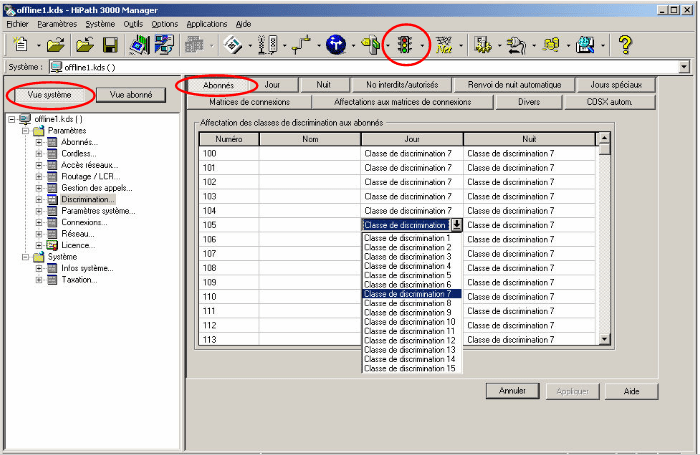Choose Classe de discrimination 15 in the list
This screenshot has width=700, height=455.
pos(410,368)
